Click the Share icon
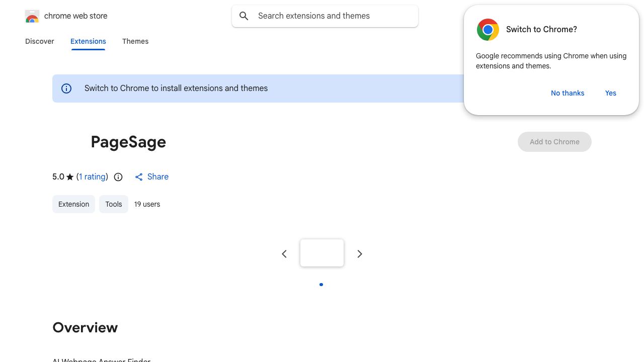This screenshot has height=362, width=644. coord(139,177)
